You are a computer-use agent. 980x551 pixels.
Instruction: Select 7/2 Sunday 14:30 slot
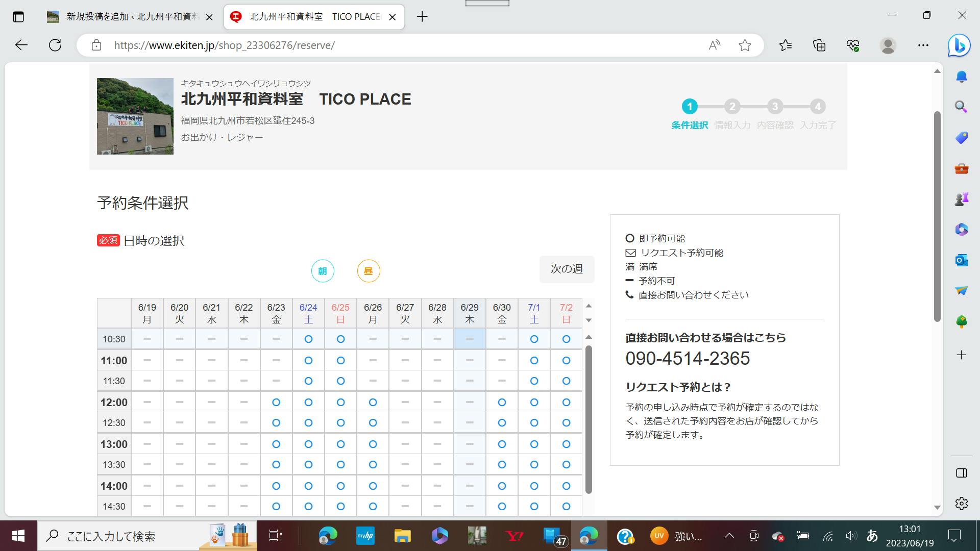[566, 507]
